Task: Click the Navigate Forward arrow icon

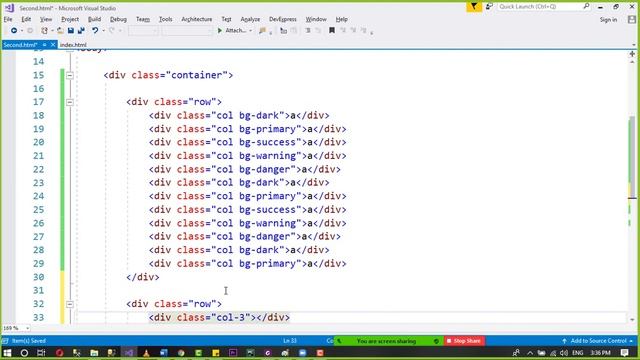Action: (x=30, y=31)
